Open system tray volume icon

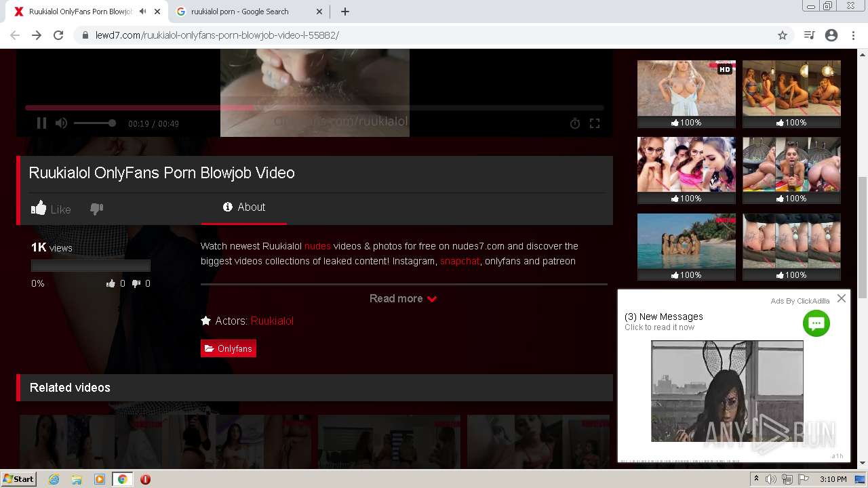[x=771, y=479]
